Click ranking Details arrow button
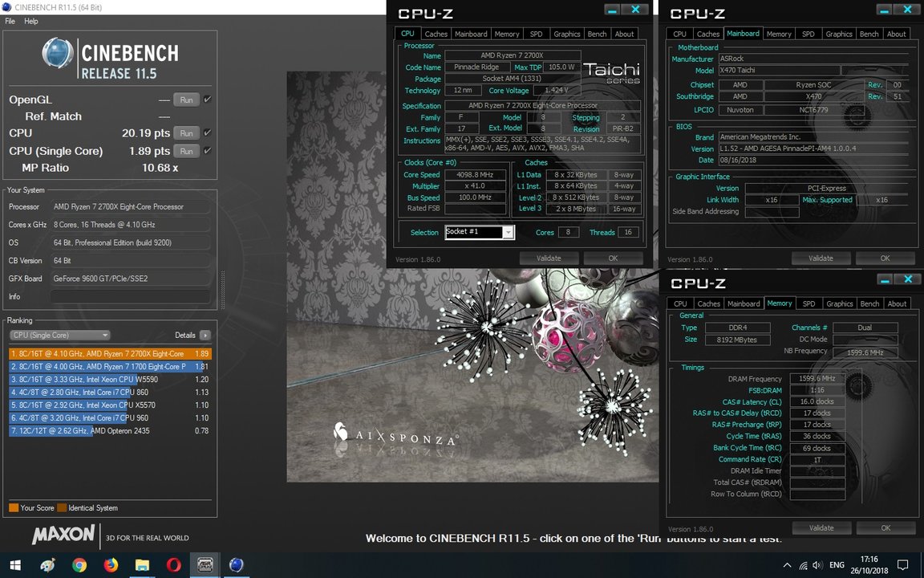The height and width of the screenshot is (578, 924). tap(205, 335)
